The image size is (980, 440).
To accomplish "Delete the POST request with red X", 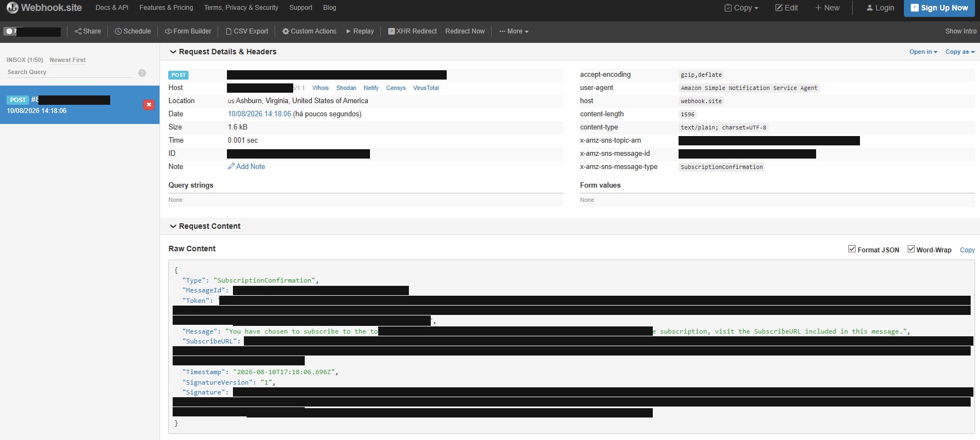I will (149, 104).
